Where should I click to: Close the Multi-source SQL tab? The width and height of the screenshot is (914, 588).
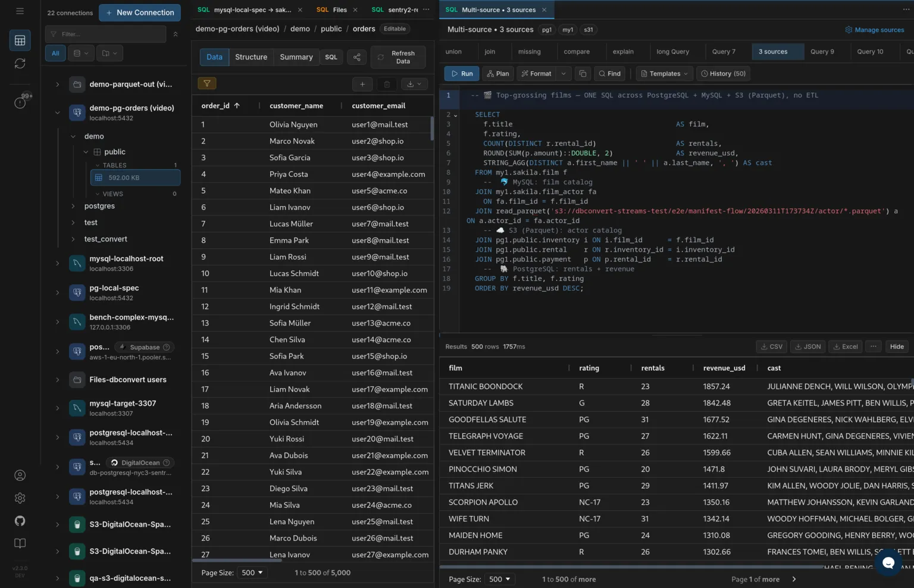[544, 10]
